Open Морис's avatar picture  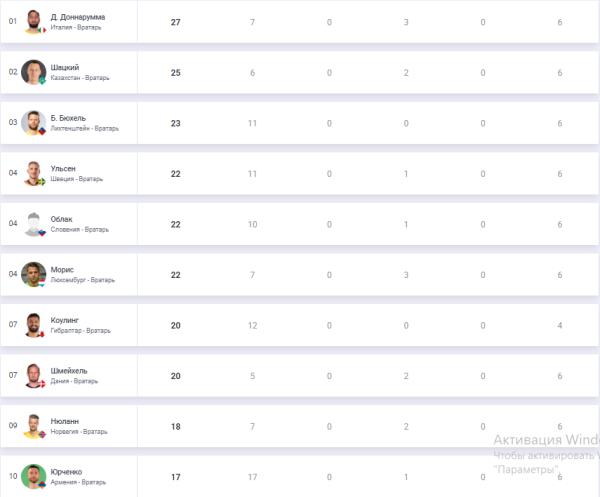tap(34, 274)
